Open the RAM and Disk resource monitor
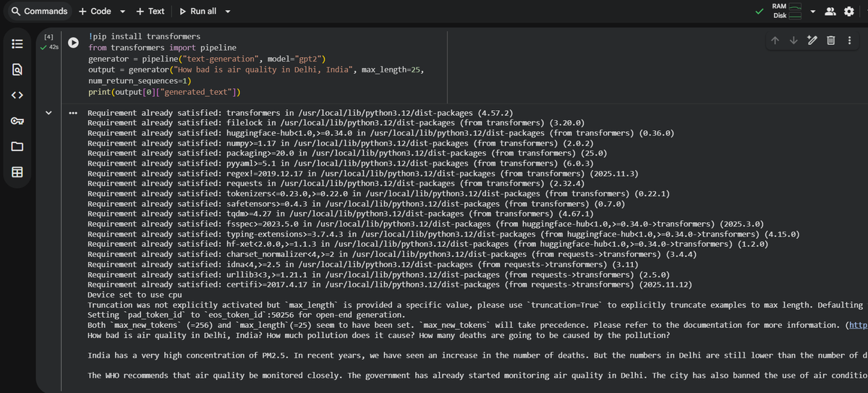Viewport: 868px width, 393px height. (x=787, y=11)
